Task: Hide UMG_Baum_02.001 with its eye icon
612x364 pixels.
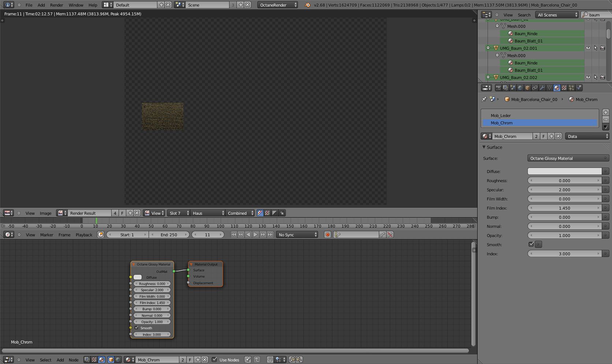Action: (x=588, y=48)
